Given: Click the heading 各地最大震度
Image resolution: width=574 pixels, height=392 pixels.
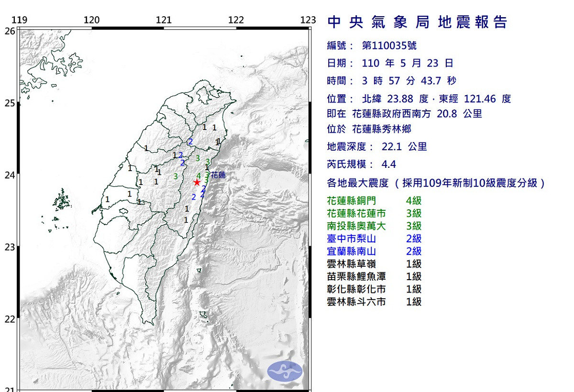Looking at the screenshot, I should [x=357, y=183].
